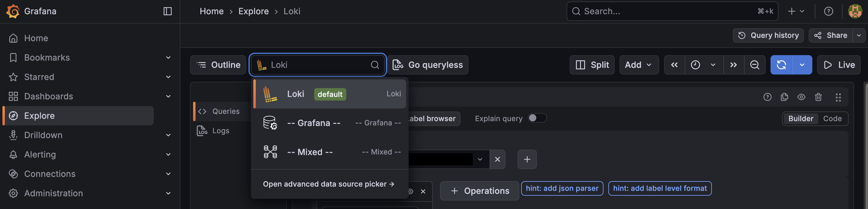Click the Mixed data sources icon in dropdown

(x=270, y=152)
